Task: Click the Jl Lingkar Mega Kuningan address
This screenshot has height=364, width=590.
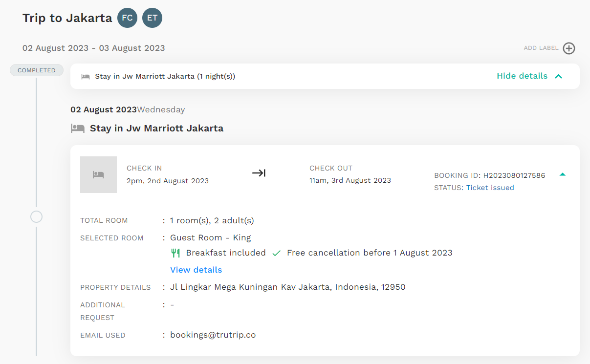Action: [287, 287]
